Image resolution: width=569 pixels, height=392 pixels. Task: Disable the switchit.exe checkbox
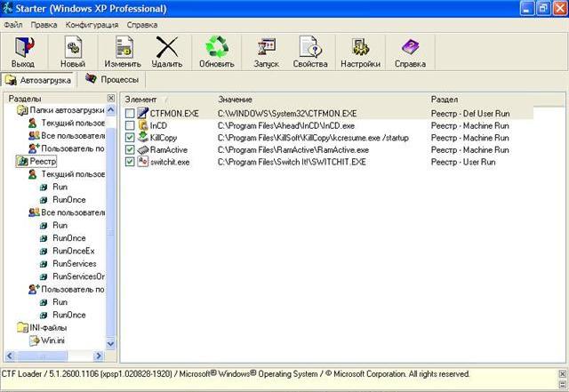tap(131, 162)
